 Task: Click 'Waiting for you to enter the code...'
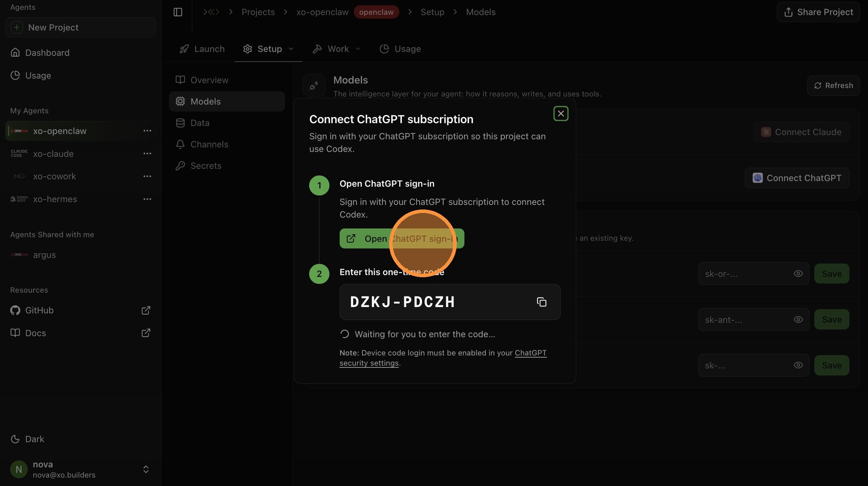click(x=425, y=334)
